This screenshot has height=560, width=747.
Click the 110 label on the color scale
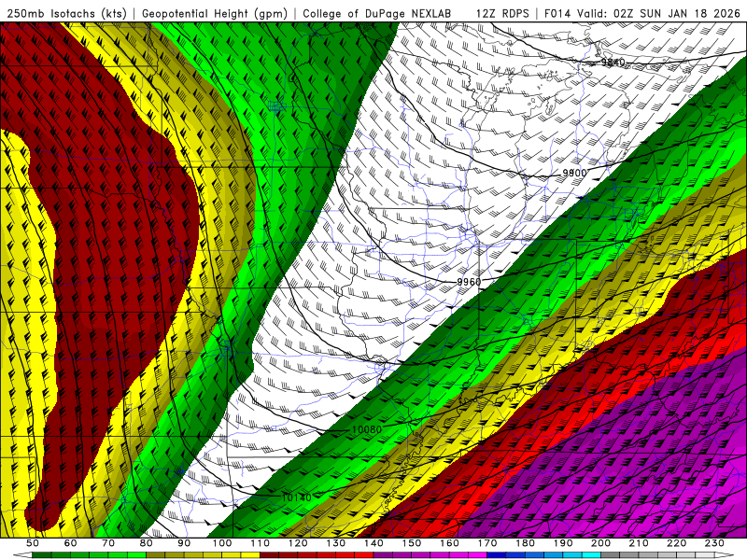[261, 543]
